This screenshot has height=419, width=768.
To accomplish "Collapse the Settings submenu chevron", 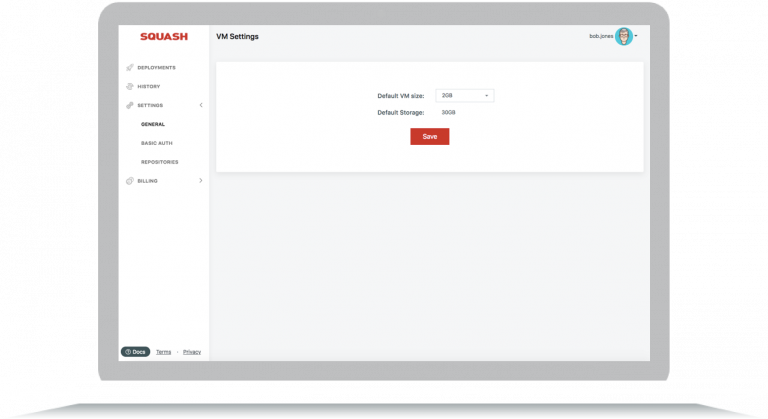I will (x=201, y=105).
